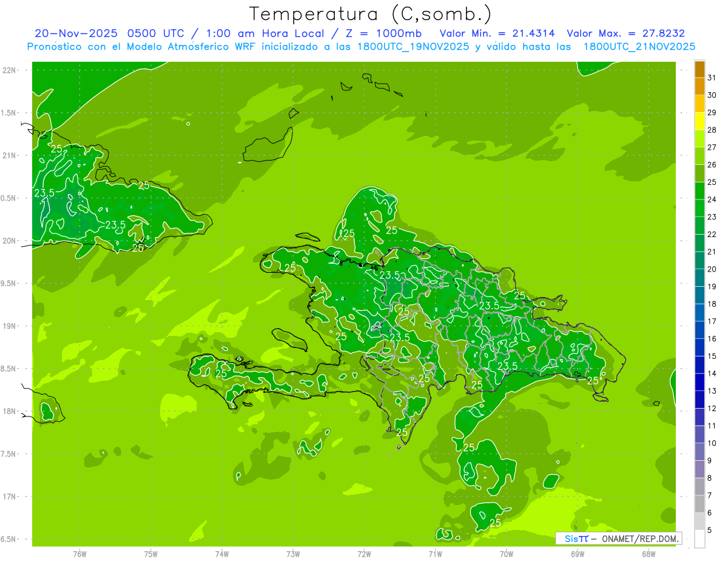Click the legend value '15'
Screen dimensions: 728x562
712,356
